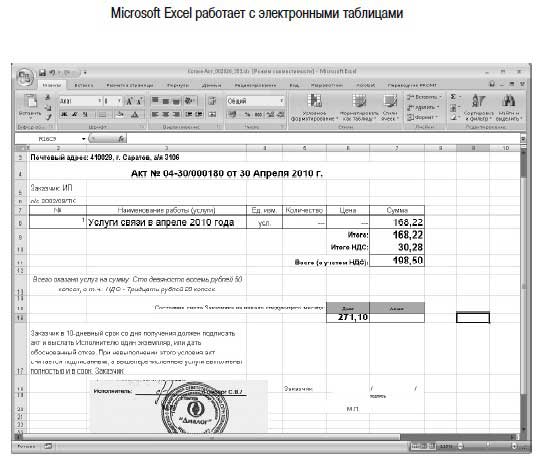Image resolution: width=540 pixels, height=460 pixels.
Task: Open Sort & Filter (Сортировка и фильтр)
Action: tap(479, 107)
